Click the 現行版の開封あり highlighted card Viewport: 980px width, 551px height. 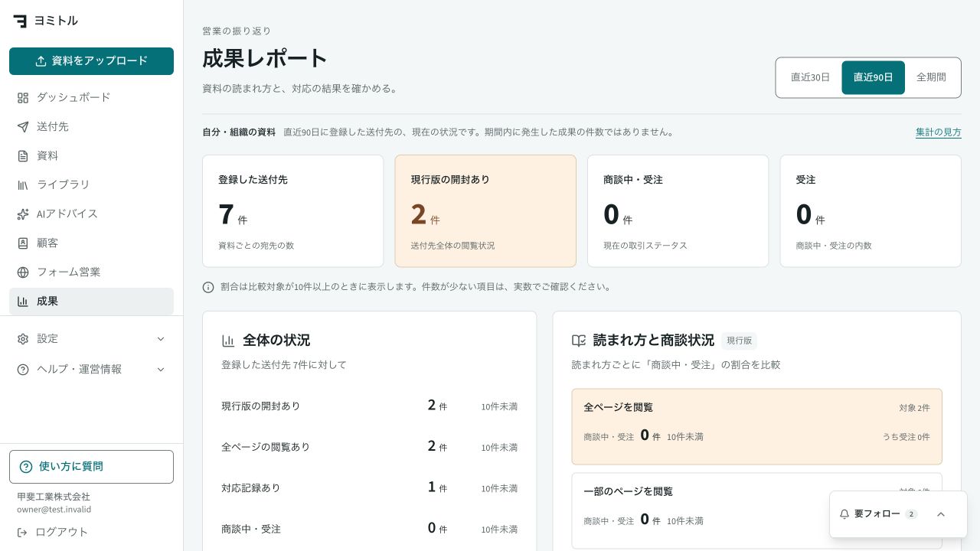click(x=485, y=211)
